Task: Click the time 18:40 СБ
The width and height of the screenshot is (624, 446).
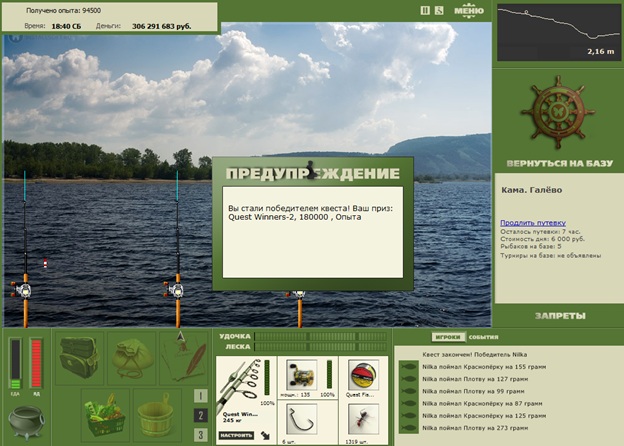Action: pos(66,26)
